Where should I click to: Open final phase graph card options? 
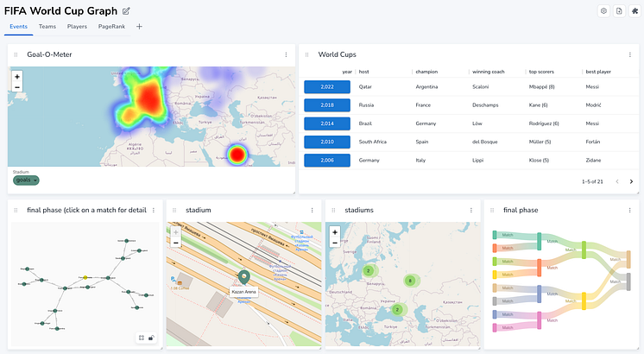[154, 211]
